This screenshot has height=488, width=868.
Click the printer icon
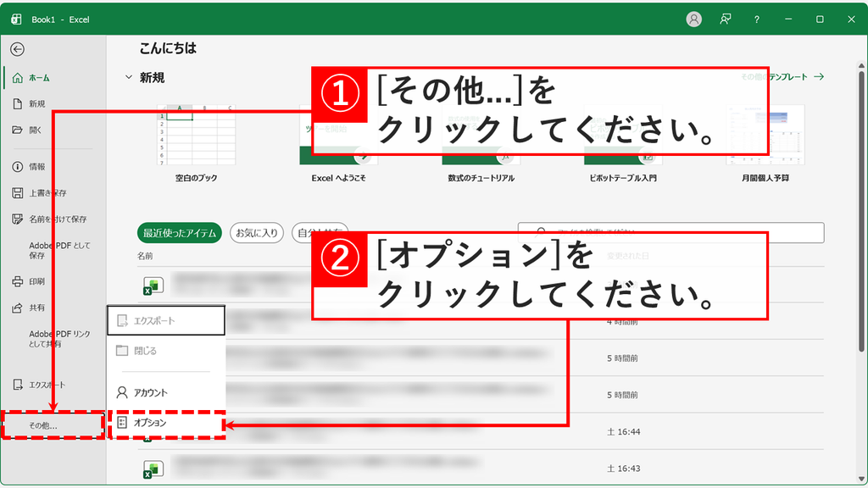click(x=18, y=281)
